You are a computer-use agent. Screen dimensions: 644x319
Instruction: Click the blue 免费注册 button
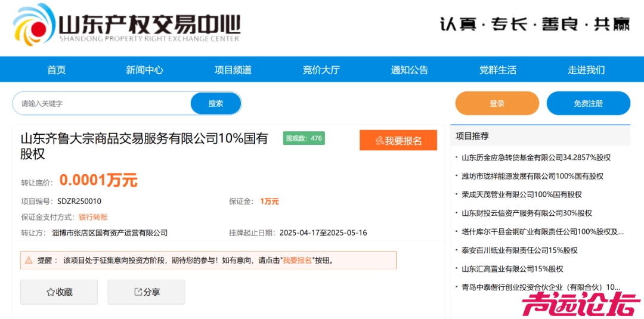point(588,104)
